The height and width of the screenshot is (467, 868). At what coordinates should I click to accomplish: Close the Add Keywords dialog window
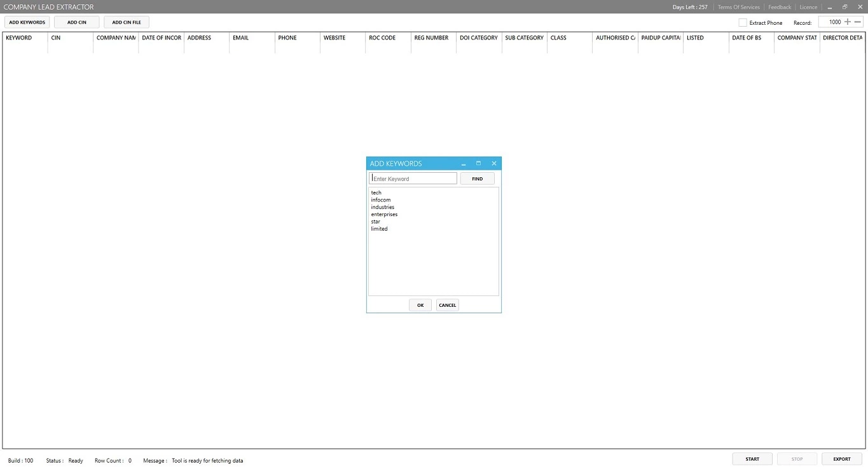pyautogui.click(x=494, y=163)
